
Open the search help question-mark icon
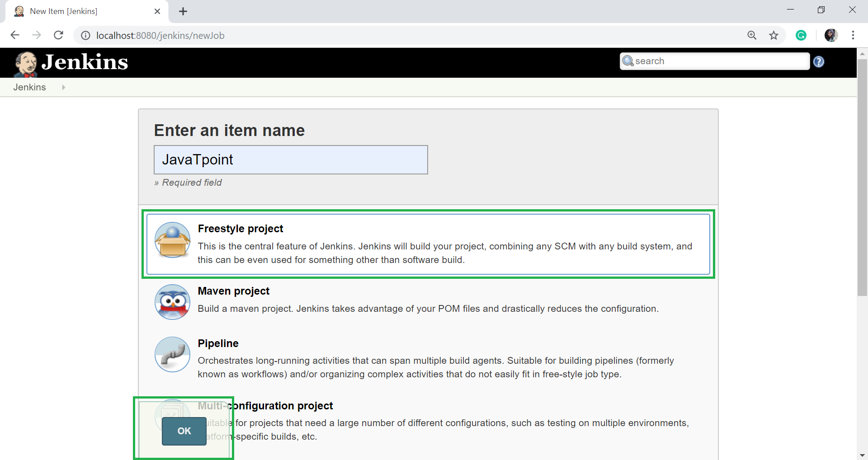[x=819, y=62]
